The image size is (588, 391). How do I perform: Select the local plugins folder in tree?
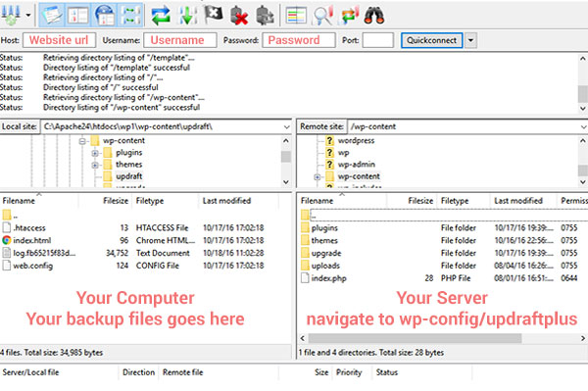[x=128, y=153]
